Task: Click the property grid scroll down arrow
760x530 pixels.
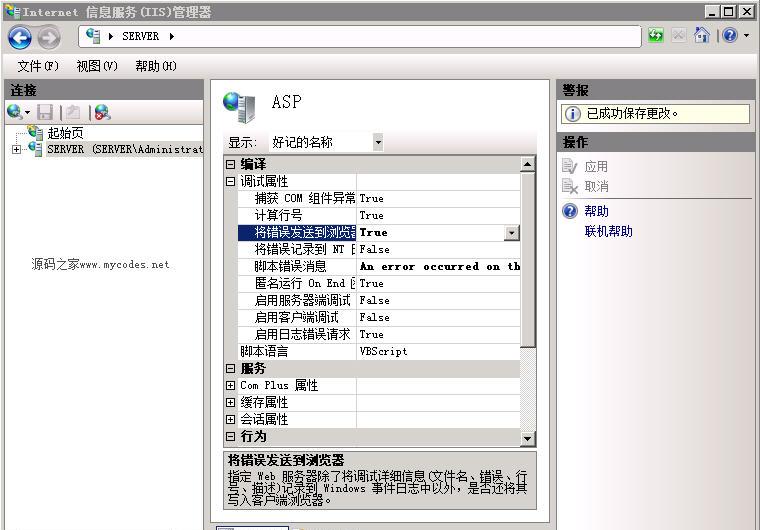Action: 527,439
